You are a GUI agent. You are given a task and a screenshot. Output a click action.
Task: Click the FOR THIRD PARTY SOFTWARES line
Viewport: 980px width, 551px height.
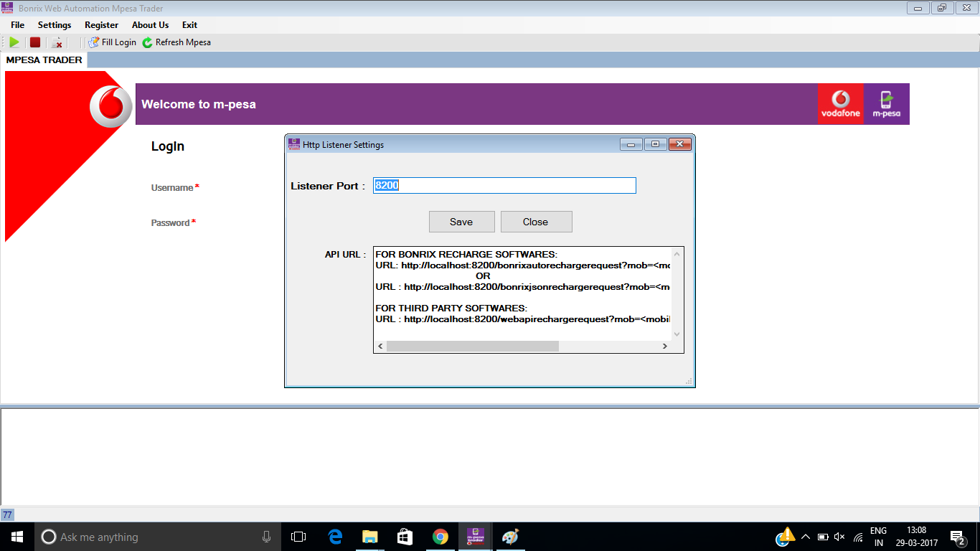point(451,308)
